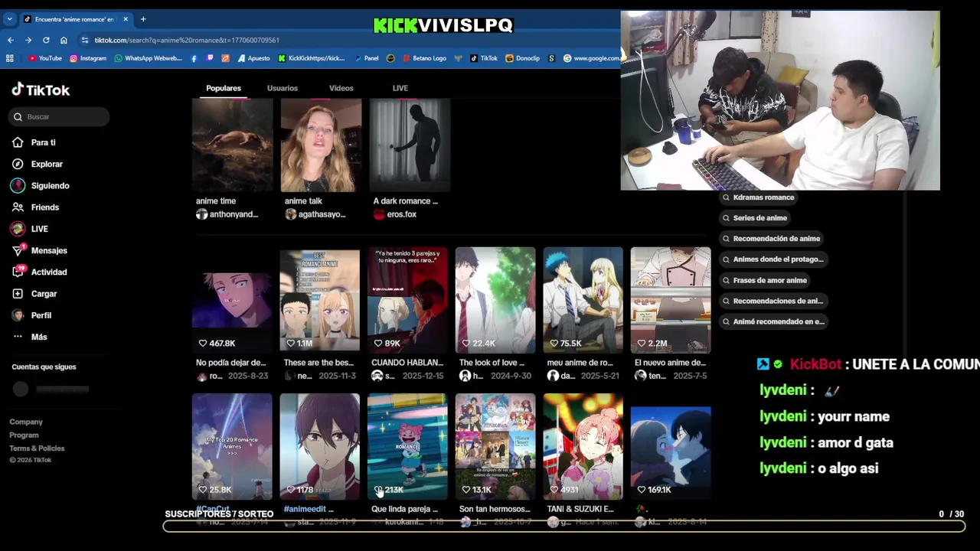Open the Twitch bookmark icon
The height and width of the screenshot is (551, 980).
210,58
